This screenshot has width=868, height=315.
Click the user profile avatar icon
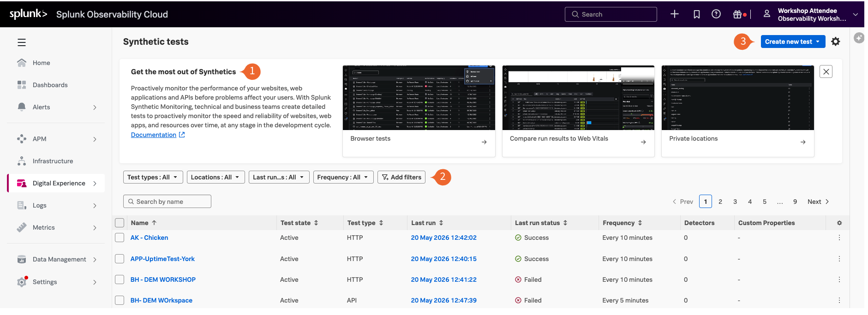[x=767, y=14]
